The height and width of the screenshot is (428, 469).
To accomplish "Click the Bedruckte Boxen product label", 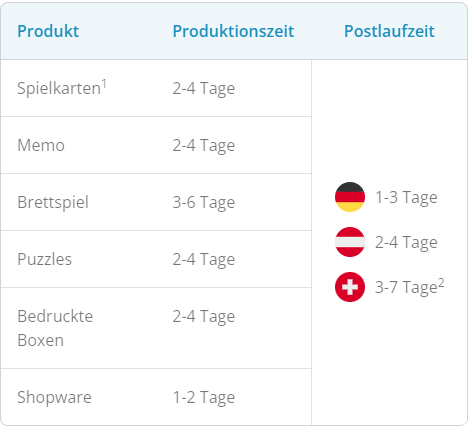I will 55,328.
